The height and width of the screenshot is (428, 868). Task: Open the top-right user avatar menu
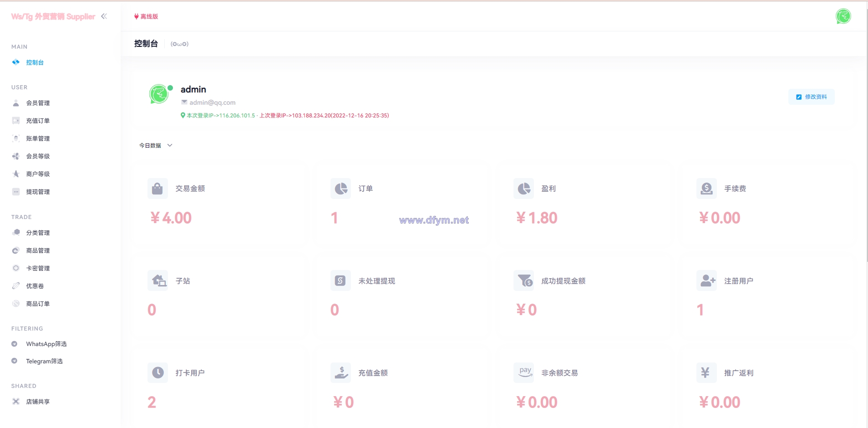843,16
